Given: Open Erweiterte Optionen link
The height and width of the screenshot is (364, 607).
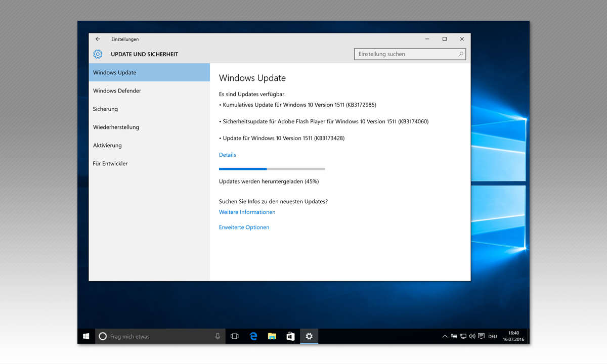Looking at the screenshot, I should [244, 227].
